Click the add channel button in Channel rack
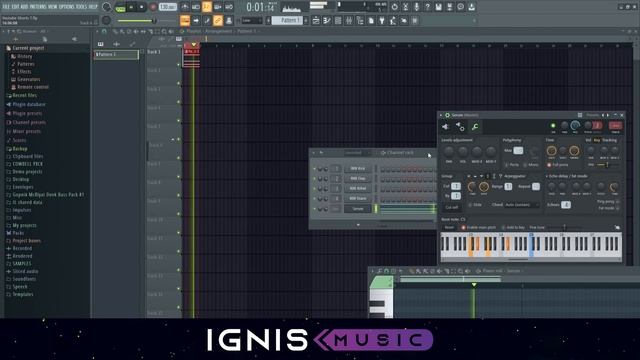Screen dimensions: 640x360 [x=358, y=225]
